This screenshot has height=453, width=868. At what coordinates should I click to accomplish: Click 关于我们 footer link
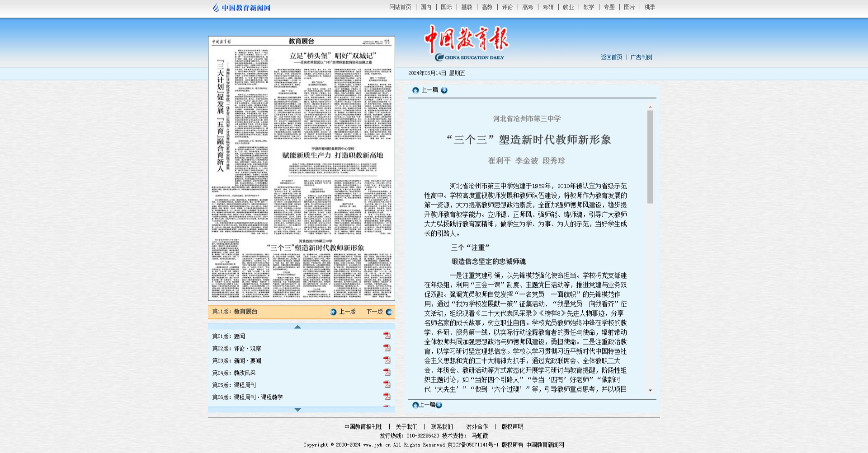pyautogui.click(x=406, y=427)
